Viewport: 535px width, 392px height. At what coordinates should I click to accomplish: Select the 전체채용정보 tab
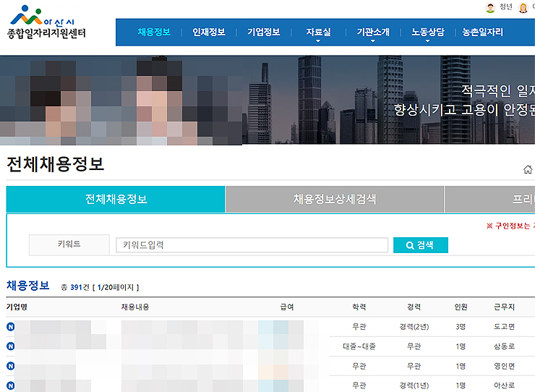[116, 199]
